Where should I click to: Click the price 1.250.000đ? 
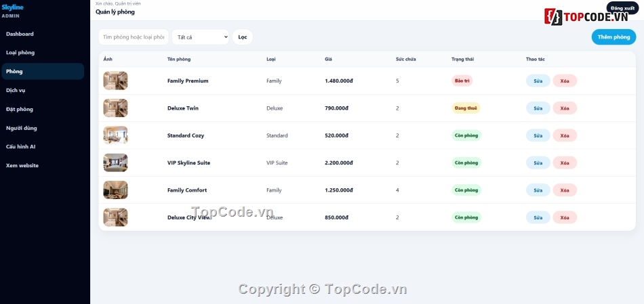pyautogui.click(x=339, y=190)
